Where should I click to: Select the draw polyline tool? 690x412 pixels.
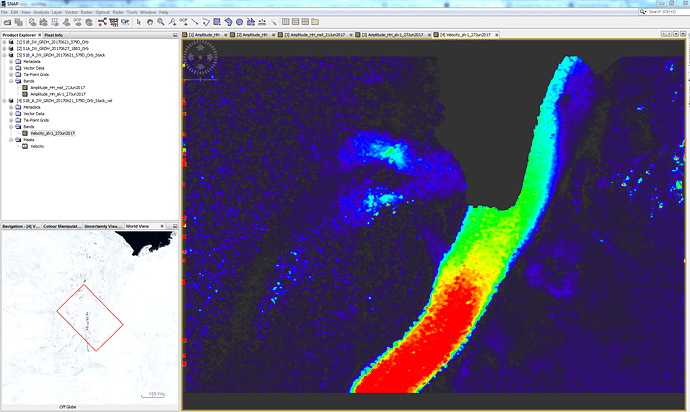click(x=206, y=22)
